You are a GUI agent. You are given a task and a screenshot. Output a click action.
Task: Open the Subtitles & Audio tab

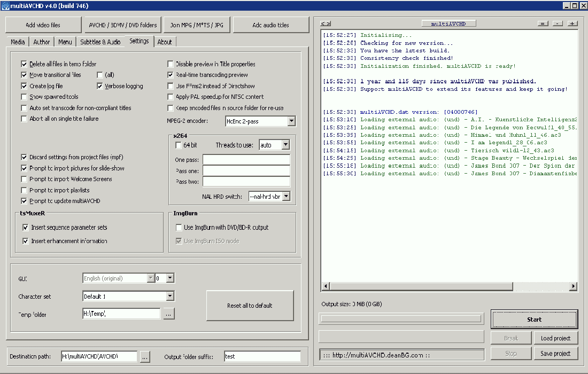(100, 42)
